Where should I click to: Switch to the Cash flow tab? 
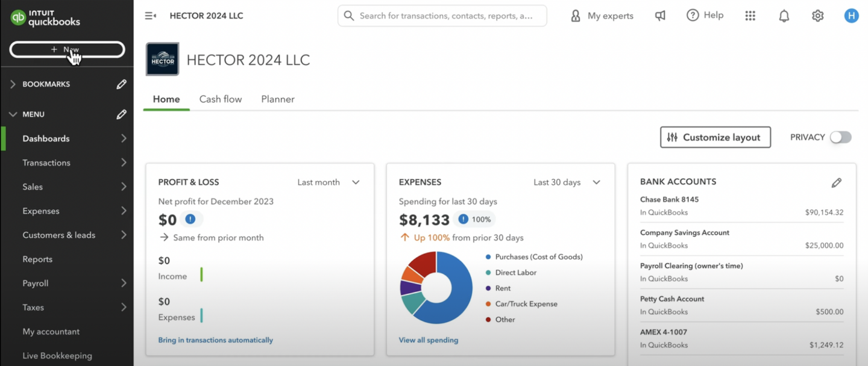coord(221,99)
